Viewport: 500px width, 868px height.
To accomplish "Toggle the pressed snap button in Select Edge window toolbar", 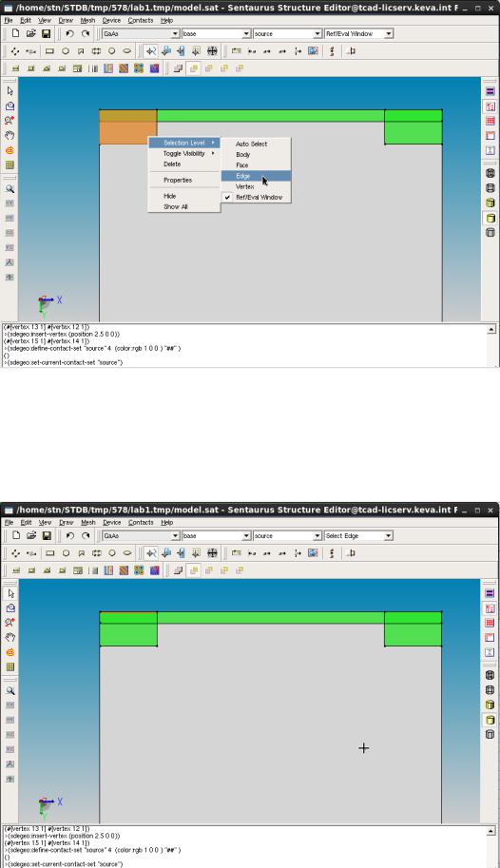I will tap(150, 553).
